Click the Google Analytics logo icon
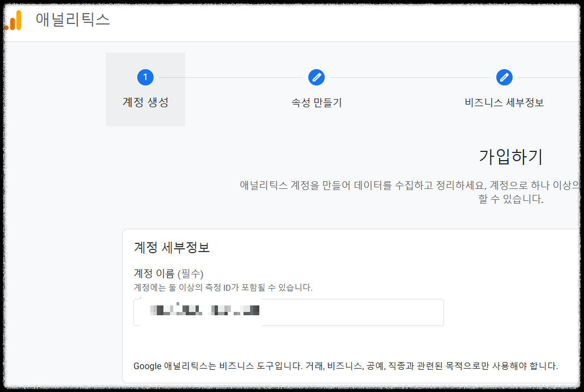This screenshot has width=584, height=392. (x=13, y=20)
